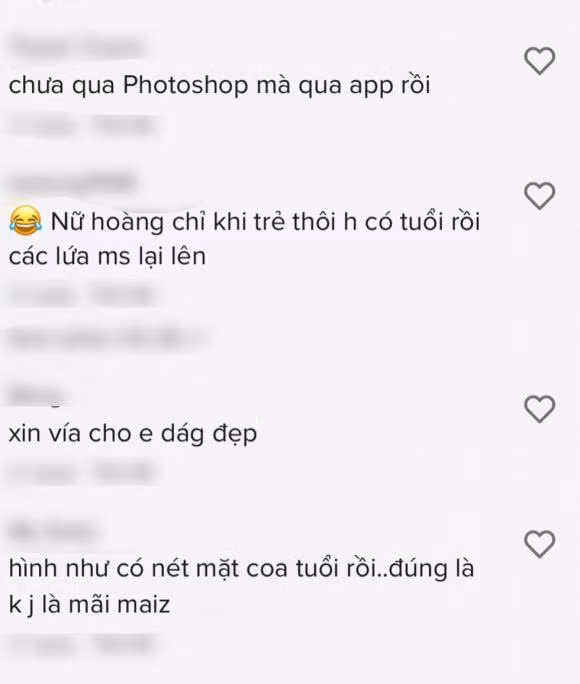580x684 pixels.
Task: Like the "xin vía cho e dág đẹp" comment
Action: point(539,409)
